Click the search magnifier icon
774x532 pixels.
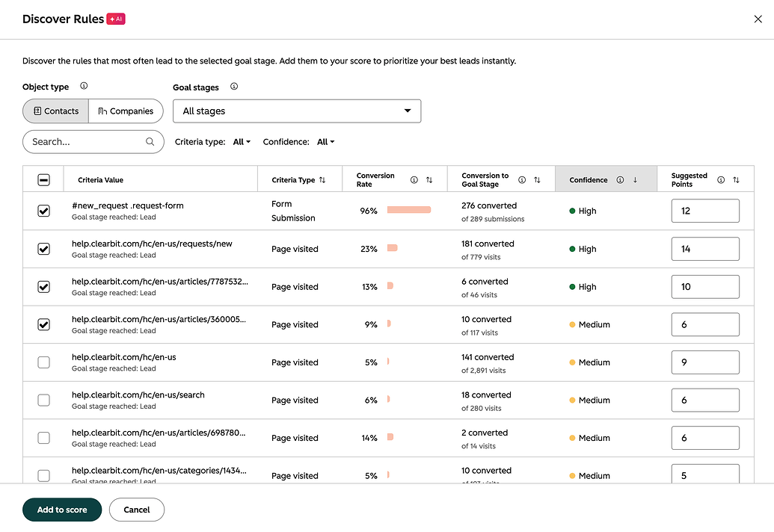coord(150,141)
